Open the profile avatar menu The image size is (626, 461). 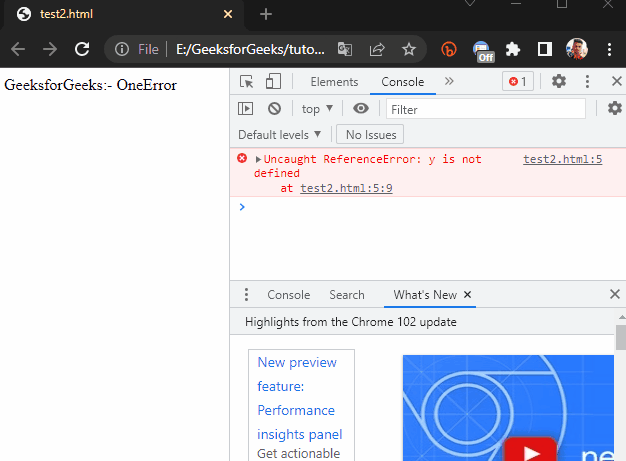(576, 49)
